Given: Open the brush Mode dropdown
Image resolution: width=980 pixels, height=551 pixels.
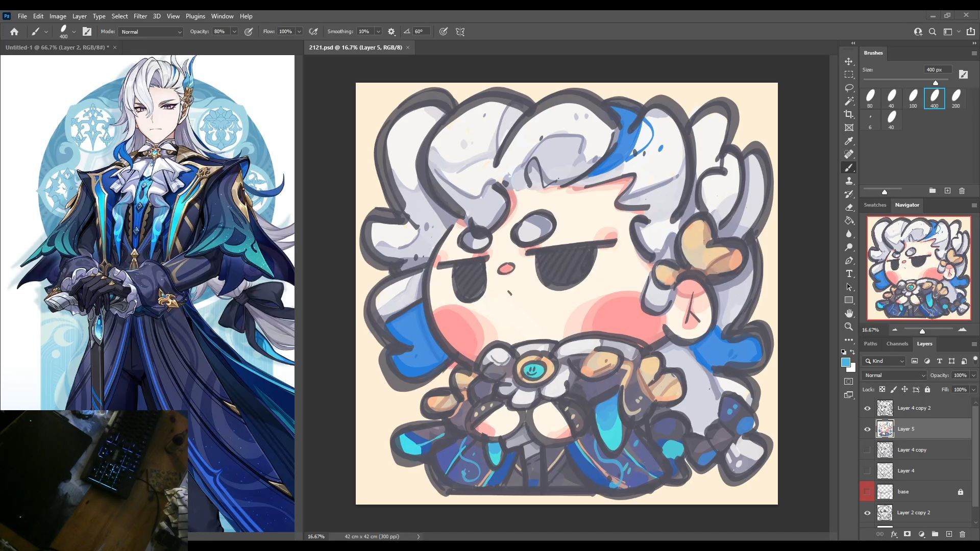Looking at the screenshot, I should (x=151, y=32).
